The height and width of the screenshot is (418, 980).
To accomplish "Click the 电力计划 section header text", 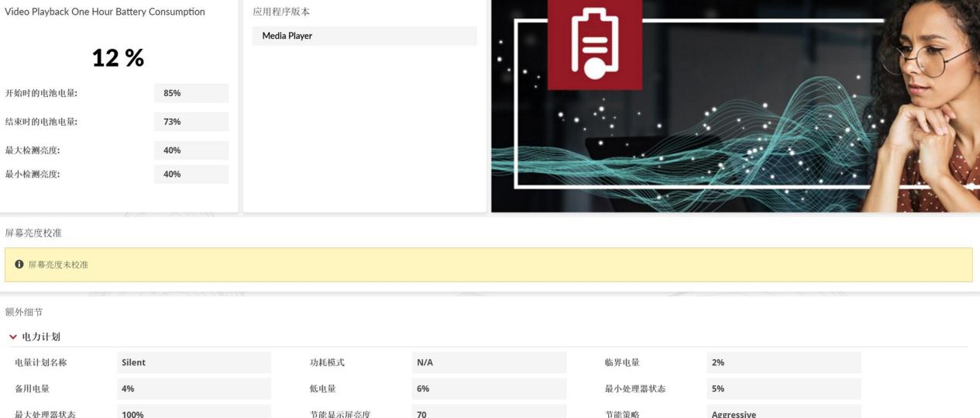I will click(x=40, y=337).
